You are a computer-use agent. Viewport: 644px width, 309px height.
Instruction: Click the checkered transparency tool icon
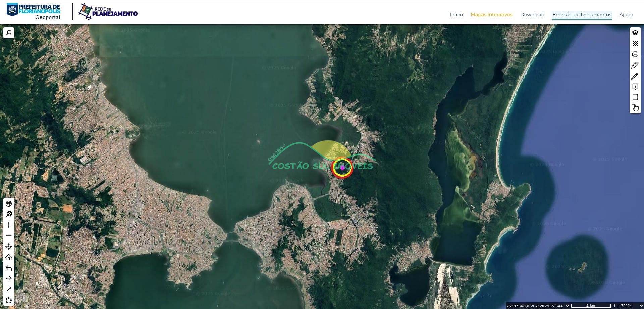pos(635,43)
